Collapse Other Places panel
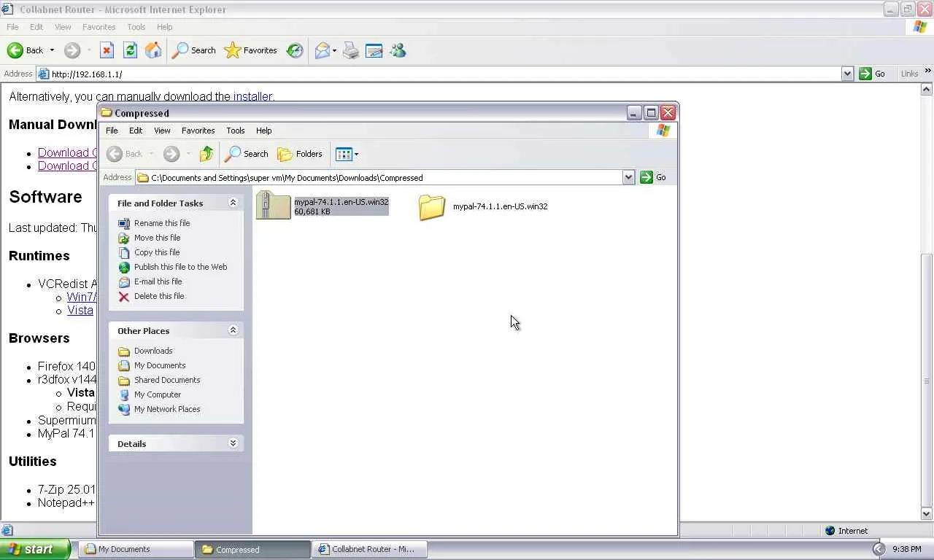The width and height of the screenshot is (934, 560). coord(233,330)
